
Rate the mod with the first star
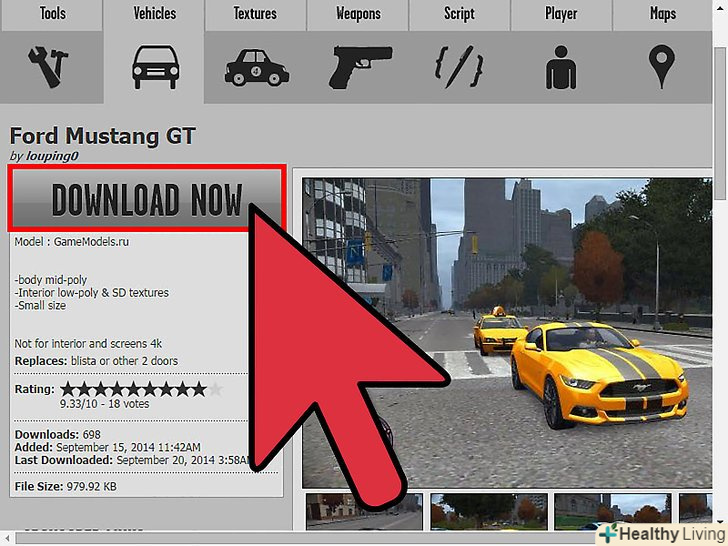68,389
